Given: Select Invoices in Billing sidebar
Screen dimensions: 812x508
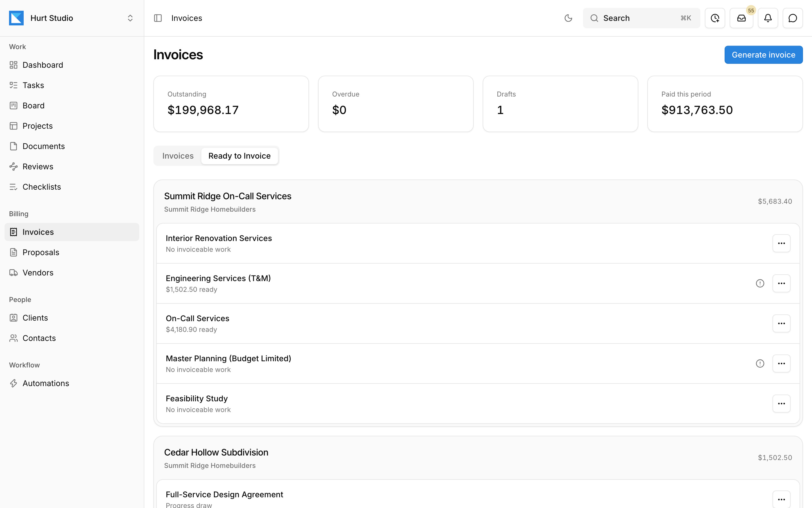Looking at the screenshot, I should click(x=72, y=232).
